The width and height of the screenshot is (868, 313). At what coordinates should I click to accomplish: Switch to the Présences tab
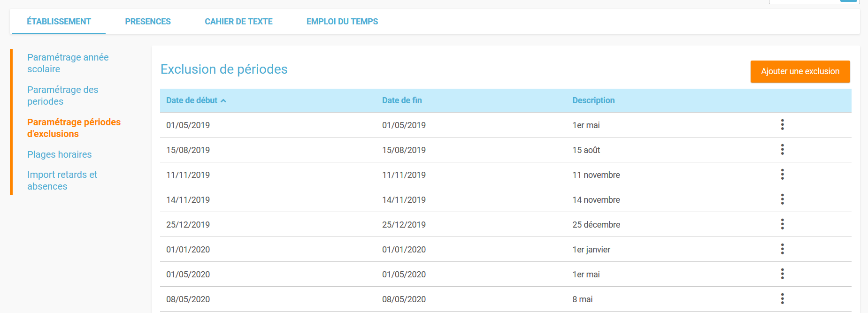[148, 22]
